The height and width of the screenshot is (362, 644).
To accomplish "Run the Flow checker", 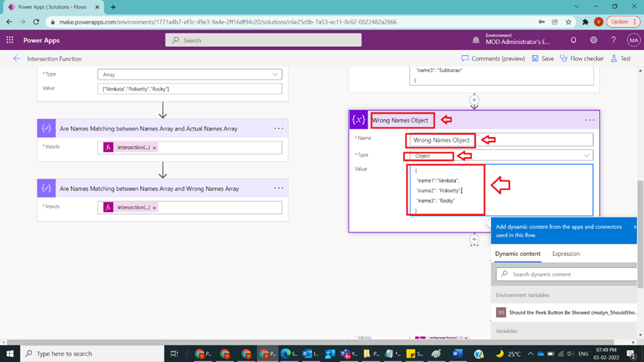I will 582,58.
